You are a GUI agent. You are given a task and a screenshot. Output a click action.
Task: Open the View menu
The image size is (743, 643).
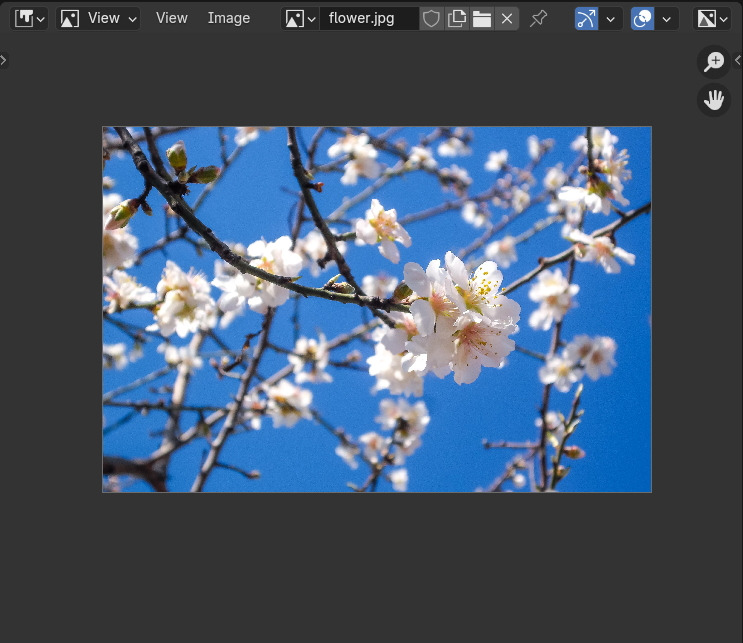click(172, 18)
